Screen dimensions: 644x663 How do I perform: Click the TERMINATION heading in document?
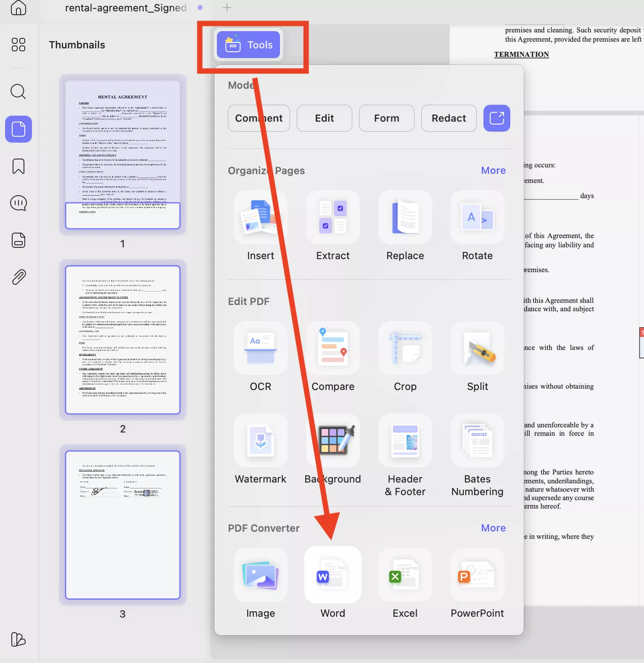521,54
